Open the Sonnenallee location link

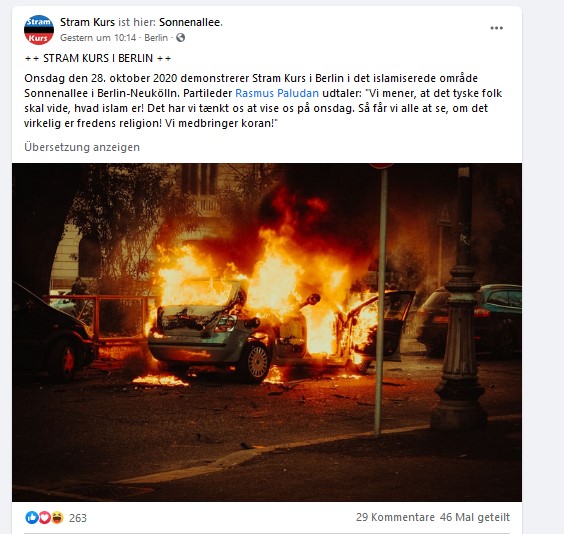coord(191,22)
